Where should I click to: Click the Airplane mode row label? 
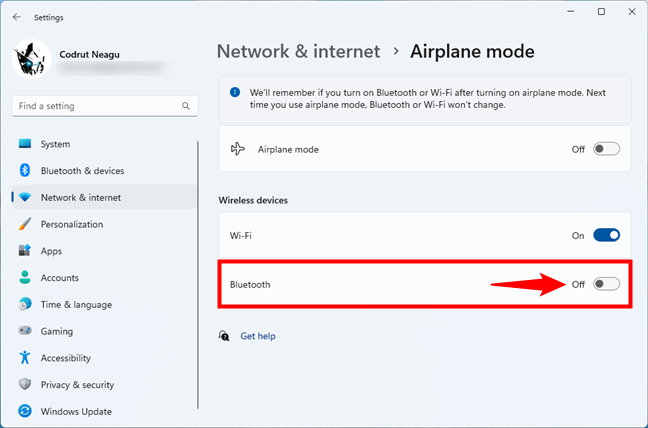288,149
